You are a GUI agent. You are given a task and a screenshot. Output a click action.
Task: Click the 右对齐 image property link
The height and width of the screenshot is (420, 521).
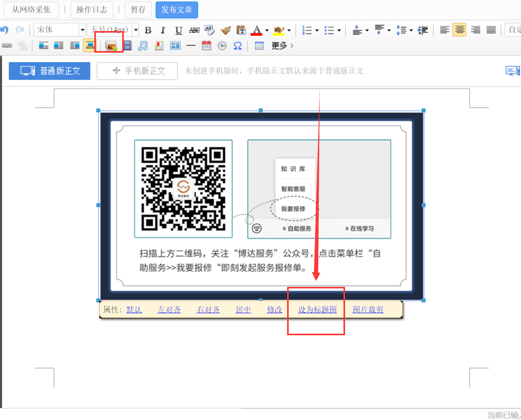(x=208, y=309)
